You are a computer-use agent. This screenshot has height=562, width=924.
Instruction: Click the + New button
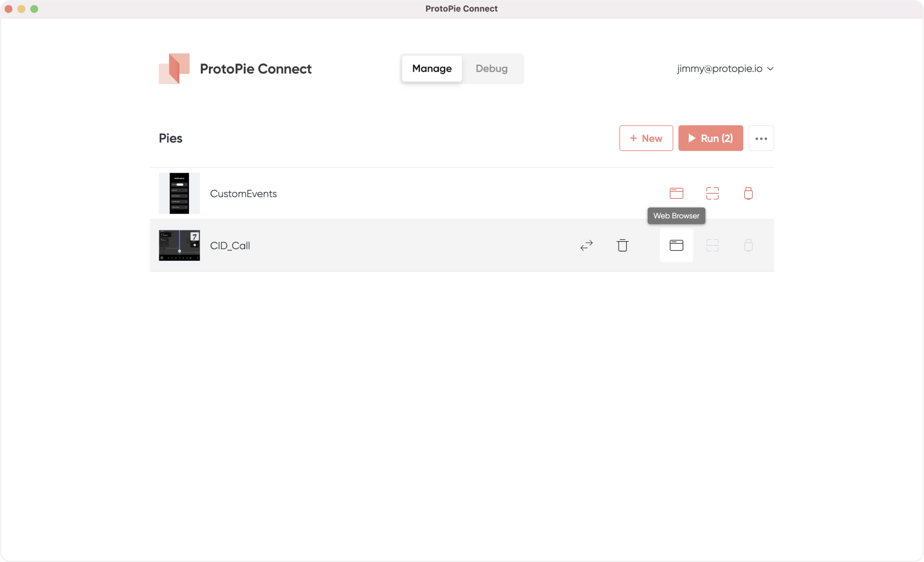point(646,138)
